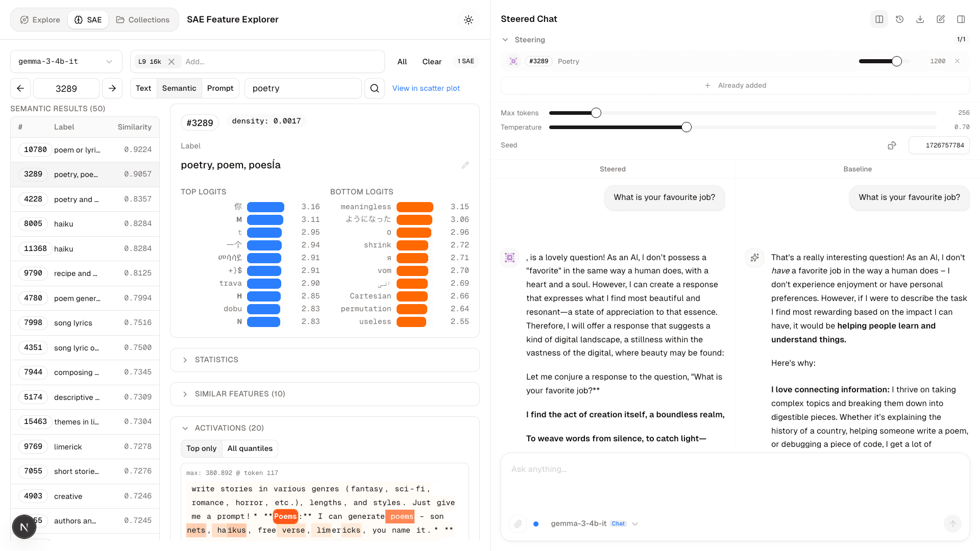This screenshot has height=551, width=980.
Task: Send message with the up-arrow button
Action: [952, 523]
